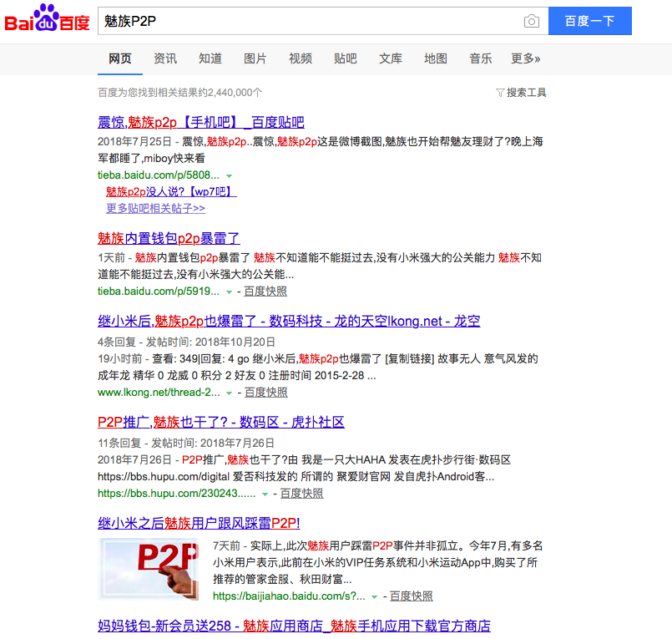672x639 pixels.
Task: Click URL text tieba.baidu.com/p/5919...
Action: [159, 292]
